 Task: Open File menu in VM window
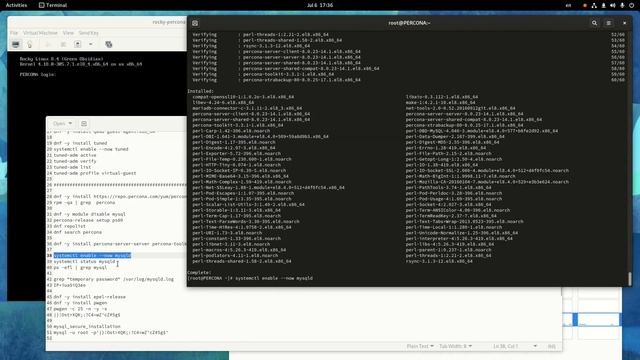pyautogui.click(x=14, y=33)
